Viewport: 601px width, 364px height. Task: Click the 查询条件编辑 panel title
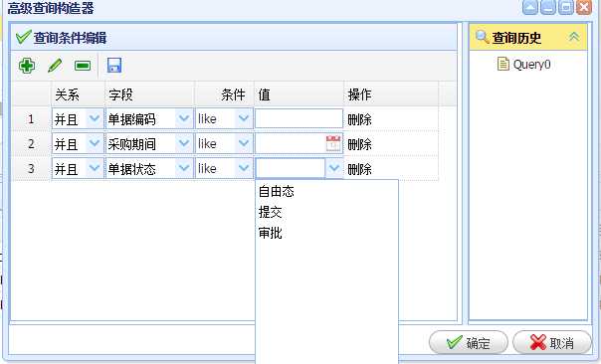(70, 38)
